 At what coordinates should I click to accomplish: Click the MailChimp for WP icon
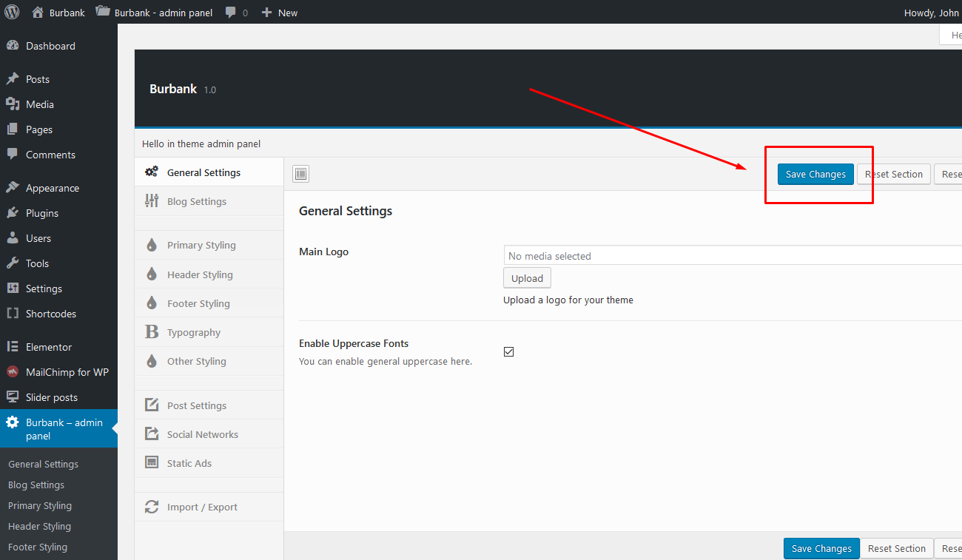click(13, 372)
